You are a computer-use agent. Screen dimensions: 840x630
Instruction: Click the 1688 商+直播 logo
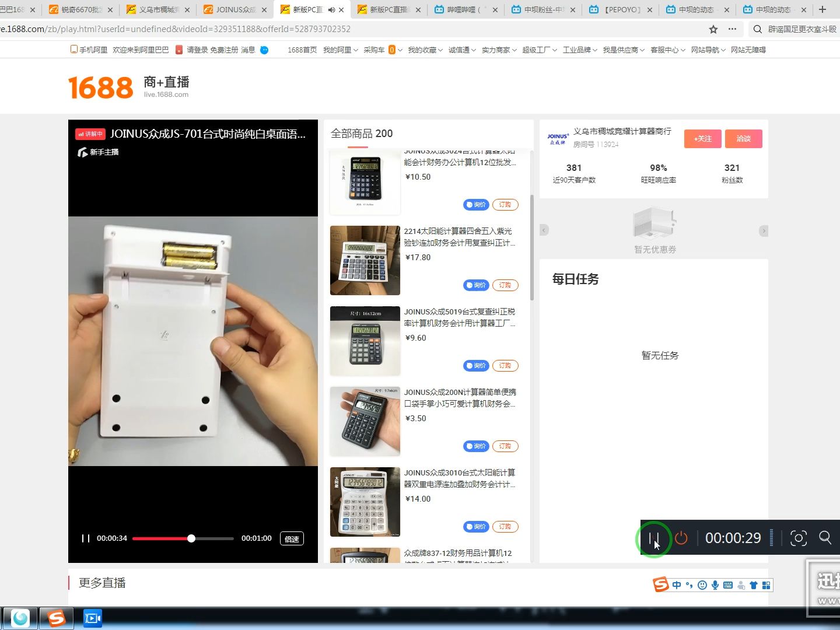[x=129, y=87]
